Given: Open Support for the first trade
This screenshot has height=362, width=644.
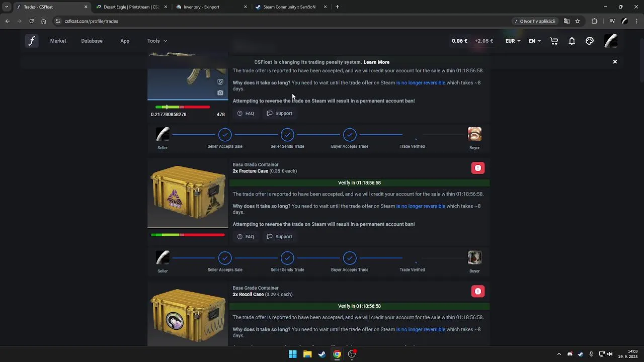Looking at the screenshot, I should 279,114.
